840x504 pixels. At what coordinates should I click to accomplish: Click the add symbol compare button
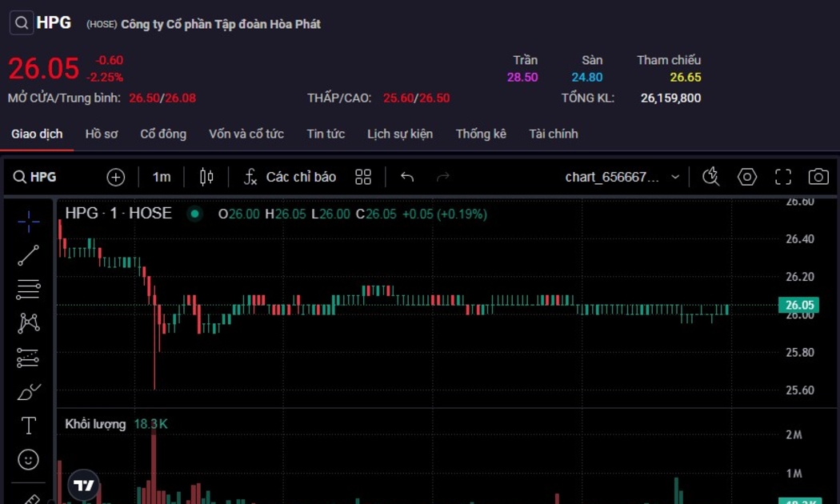coord(116,177)
